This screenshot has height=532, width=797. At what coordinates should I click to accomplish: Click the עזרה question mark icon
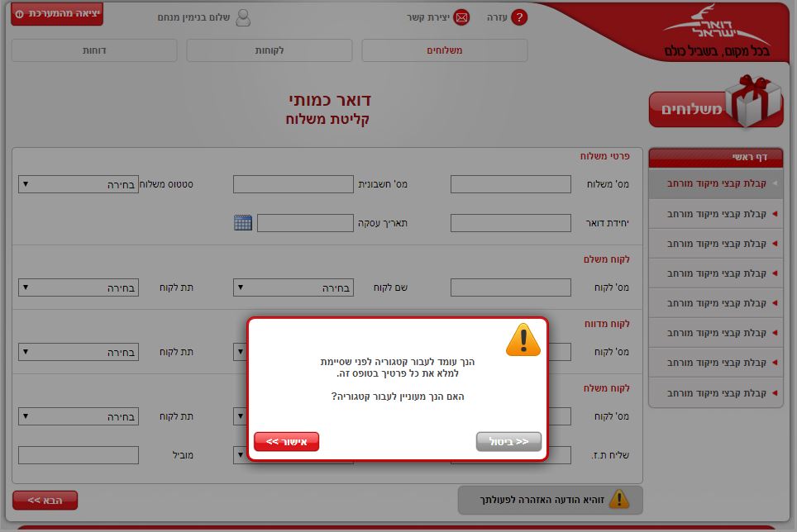click(x=519, y=17)
